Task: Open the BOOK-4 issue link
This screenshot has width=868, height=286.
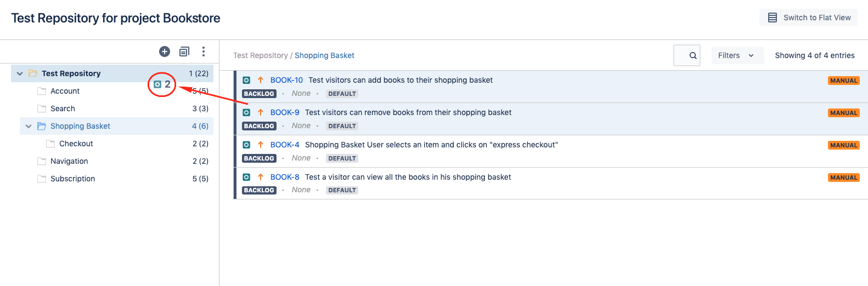Action: tap(285, 145)
